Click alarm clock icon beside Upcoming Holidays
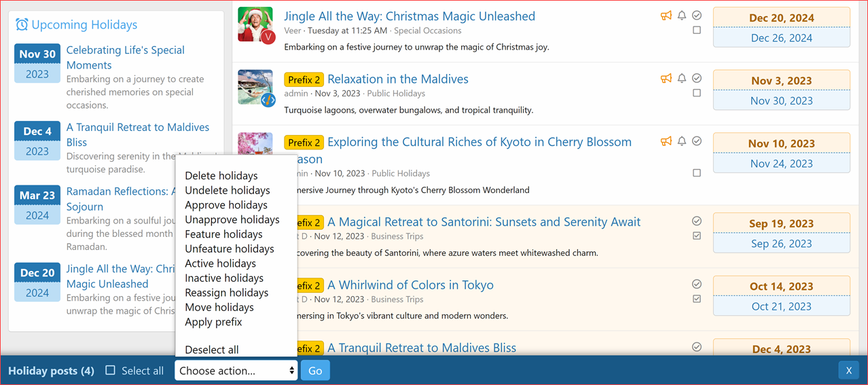Image resolution: width=868 pixels, height=385 pixels. (22, 24)
